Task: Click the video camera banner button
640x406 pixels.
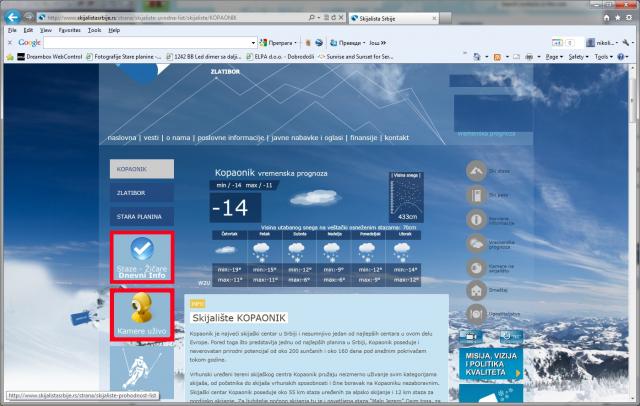Action: (471, 337)
